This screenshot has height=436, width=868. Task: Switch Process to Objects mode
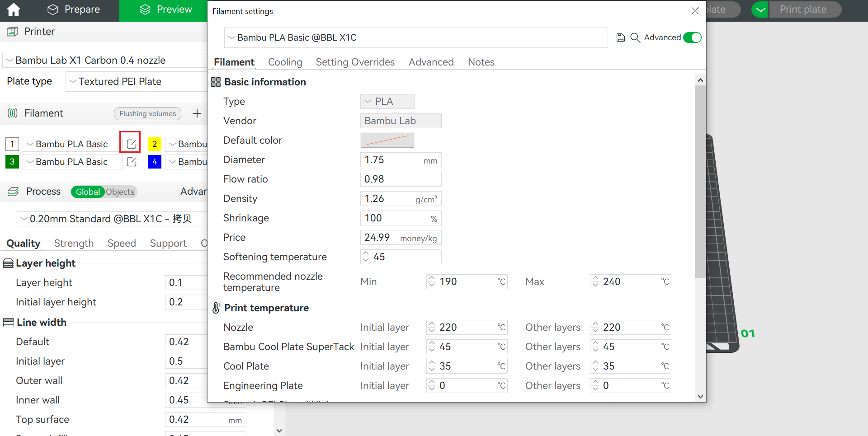[120, 192]
